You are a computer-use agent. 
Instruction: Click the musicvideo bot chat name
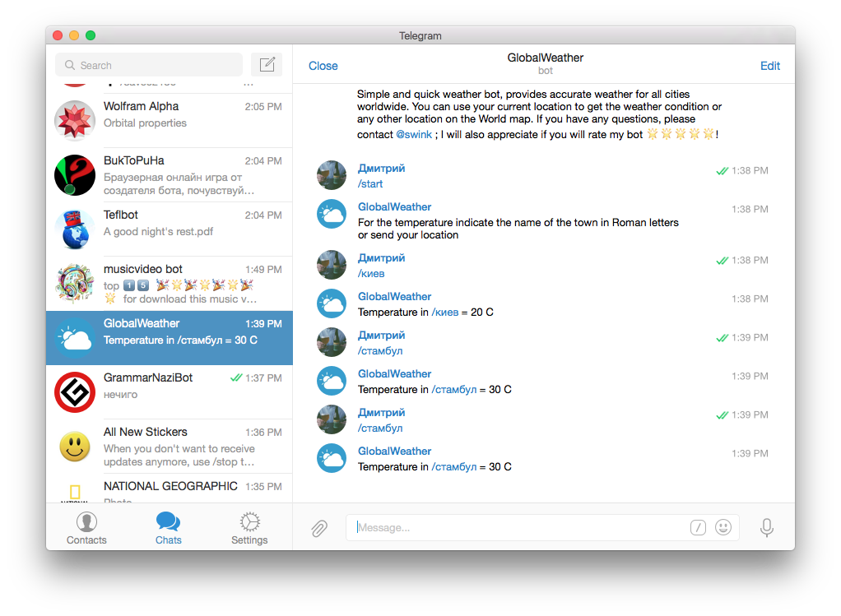pyautogui.click(x=142, y=269)
